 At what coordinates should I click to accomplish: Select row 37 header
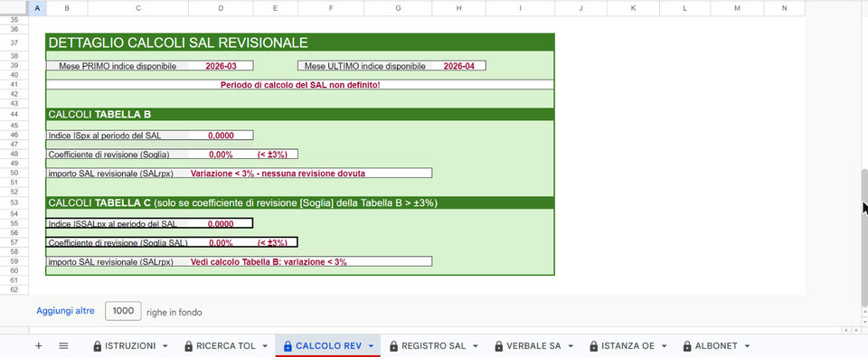pos(14,42)
